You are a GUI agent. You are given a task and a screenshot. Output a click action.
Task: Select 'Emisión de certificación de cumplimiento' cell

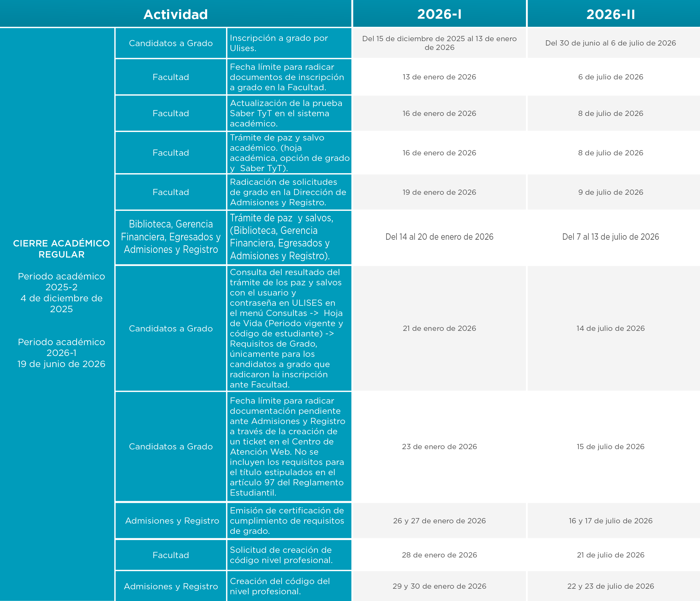point(289,521)
